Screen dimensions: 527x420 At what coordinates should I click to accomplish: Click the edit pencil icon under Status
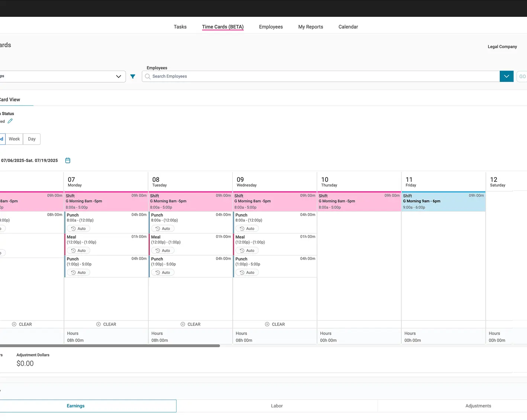tap(10, 121)
